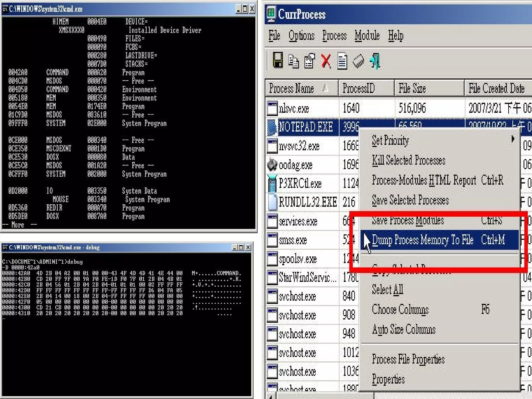Click the memory chip dump toolbar icon

358,62
